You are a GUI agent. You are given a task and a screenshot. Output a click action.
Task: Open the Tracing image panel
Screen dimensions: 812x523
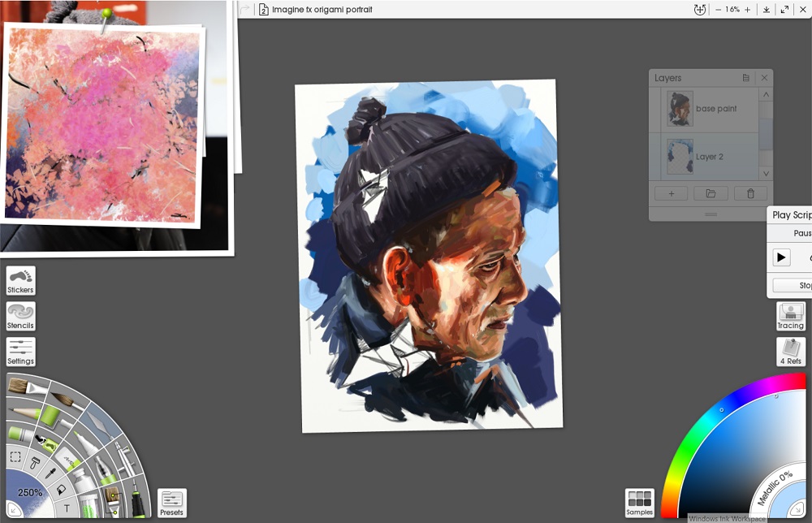(x=790, y=317)
